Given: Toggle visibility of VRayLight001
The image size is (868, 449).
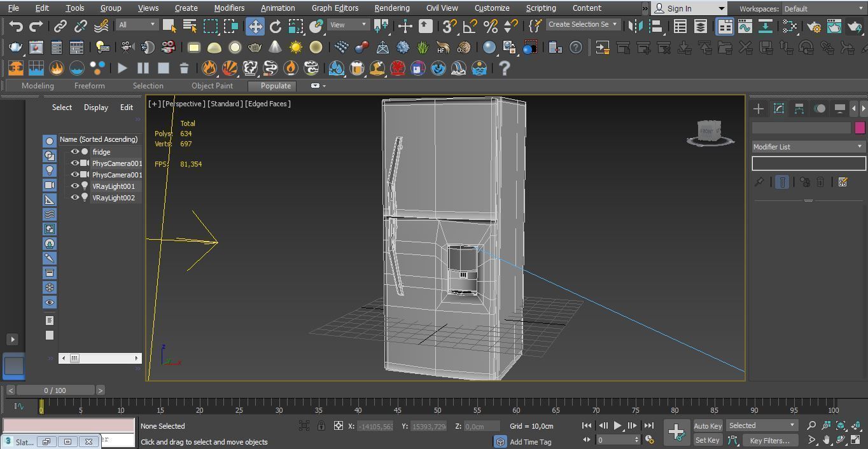Looking at the screenshot, I should click(x=75, y=186).
